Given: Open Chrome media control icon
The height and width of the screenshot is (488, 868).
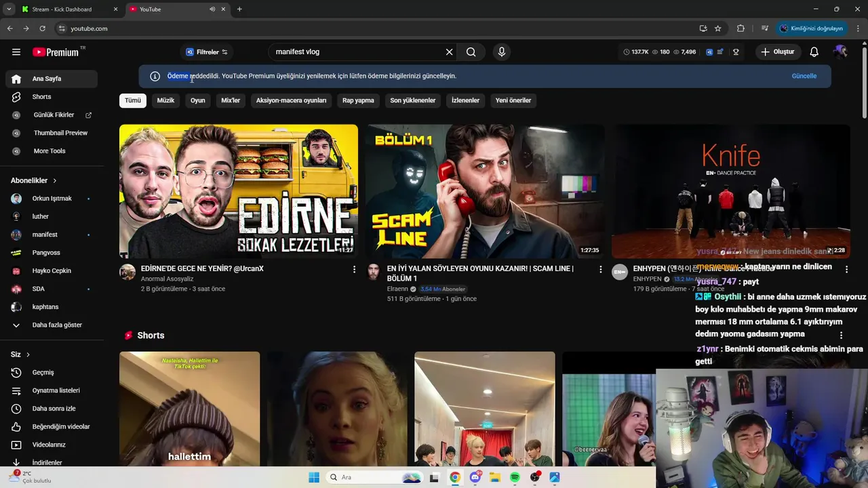Looking at the screenshot, I should tap(765, 28).
